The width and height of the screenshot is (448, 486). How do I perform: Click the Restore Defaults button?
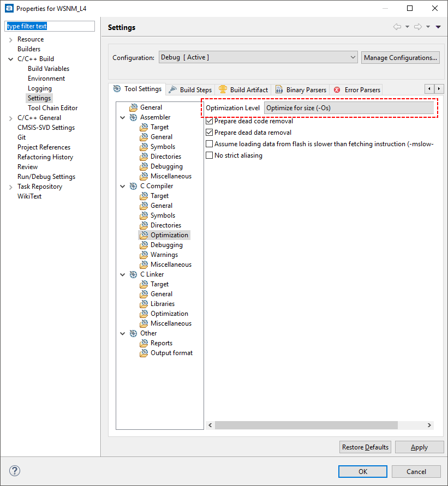(x=365, y=447)
